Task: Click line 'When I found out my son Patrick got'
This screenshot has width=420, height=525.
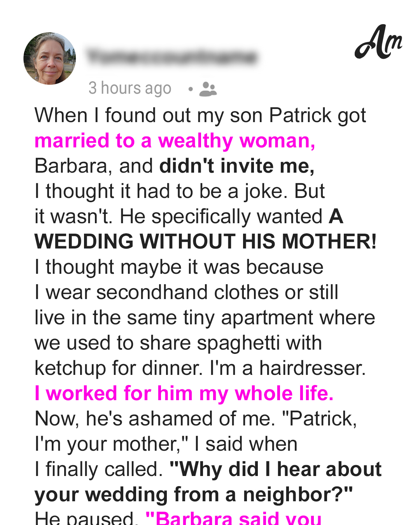Action: [x=200, y=116]
